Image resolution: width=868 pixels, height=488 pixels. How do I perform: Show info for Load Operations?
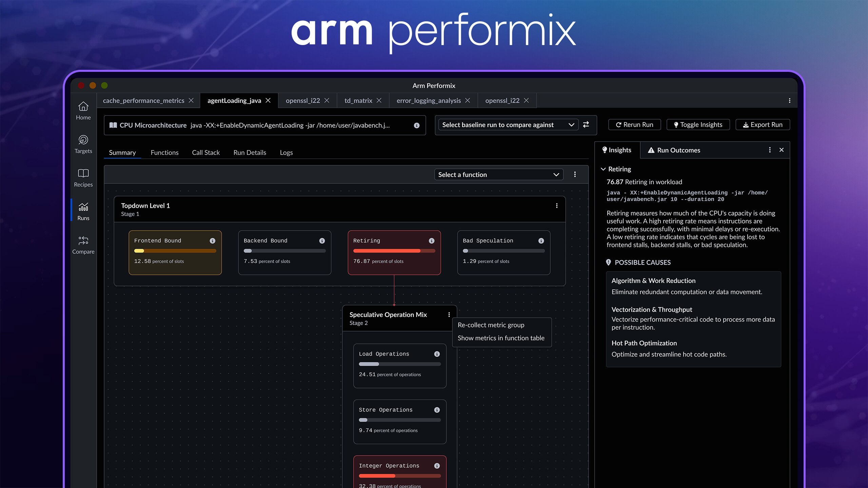tap(437, 354)
